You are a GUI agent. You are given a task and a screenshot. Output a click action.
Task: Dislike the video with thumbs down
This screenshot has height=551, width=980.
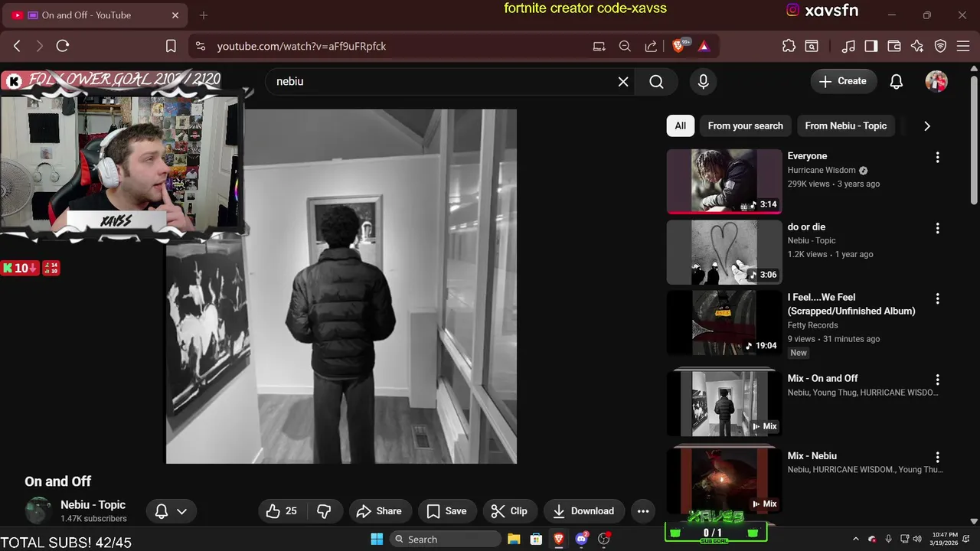tap(324, 511)
